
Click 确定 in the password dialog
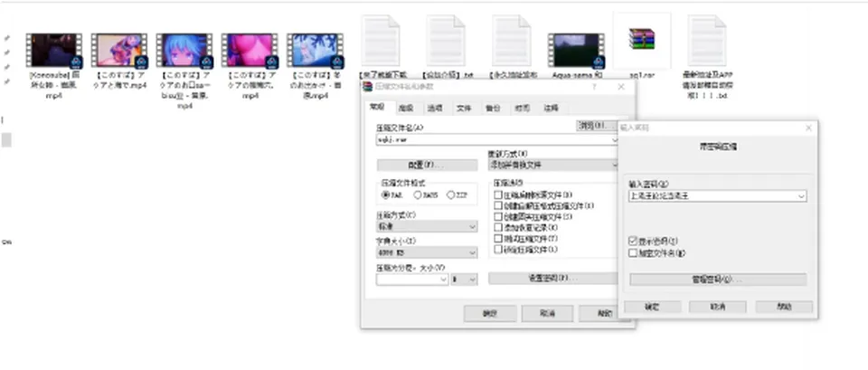point(652,307)
